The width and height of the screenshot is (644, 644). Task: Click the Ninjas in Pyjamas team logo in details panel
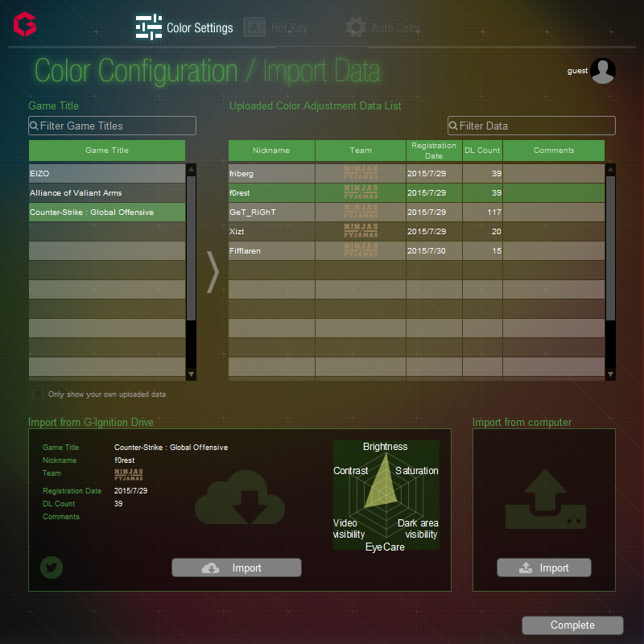pos(129,474)
